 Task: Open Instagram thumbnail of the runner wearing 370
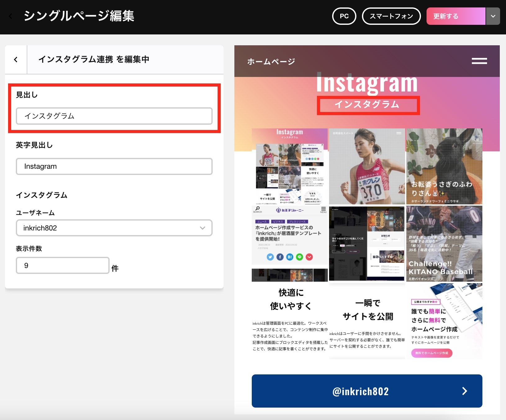point(367,166)
